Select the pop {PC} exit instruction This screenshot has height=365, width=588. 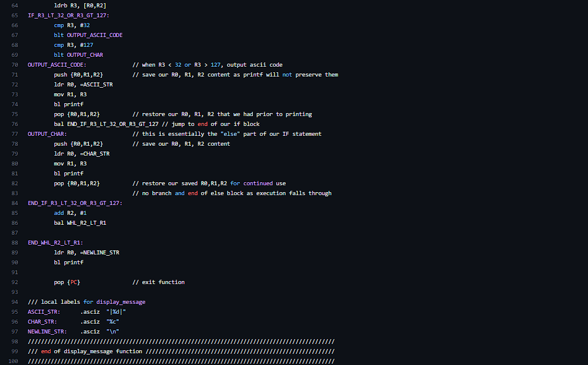(67, 282)
